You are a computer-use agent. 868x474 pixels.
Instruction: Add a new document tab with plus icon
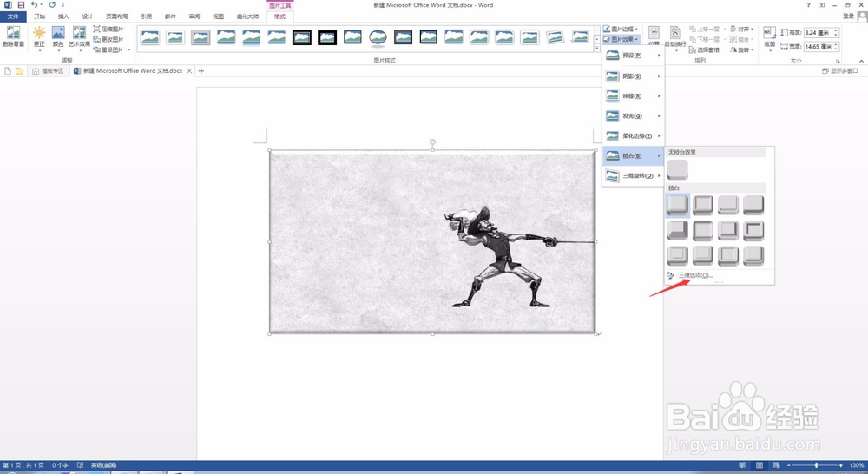[x=201, y=71]
